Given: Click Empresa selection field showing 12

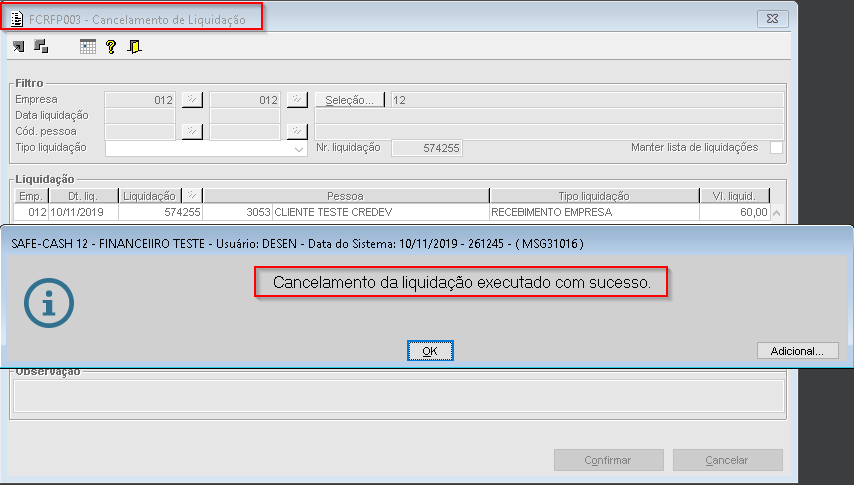Looking at the screenshot, I should 587,100.
